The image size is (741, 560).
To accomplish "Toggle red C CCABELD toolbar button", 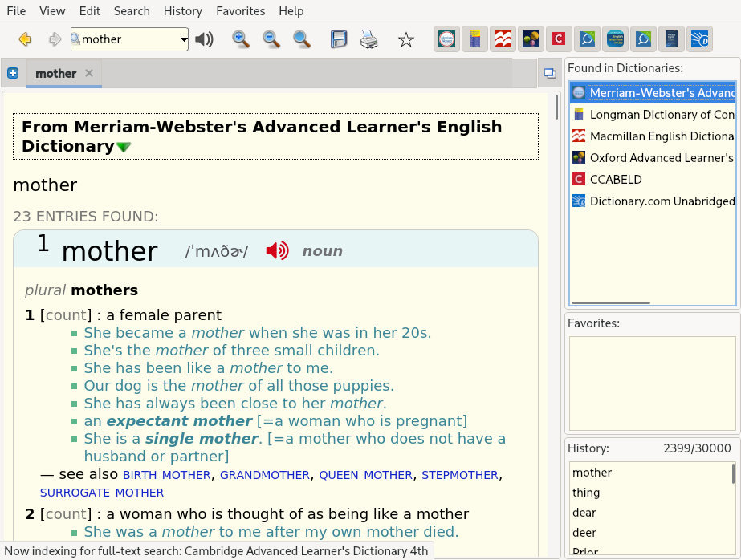I will (x=559, y=39).
